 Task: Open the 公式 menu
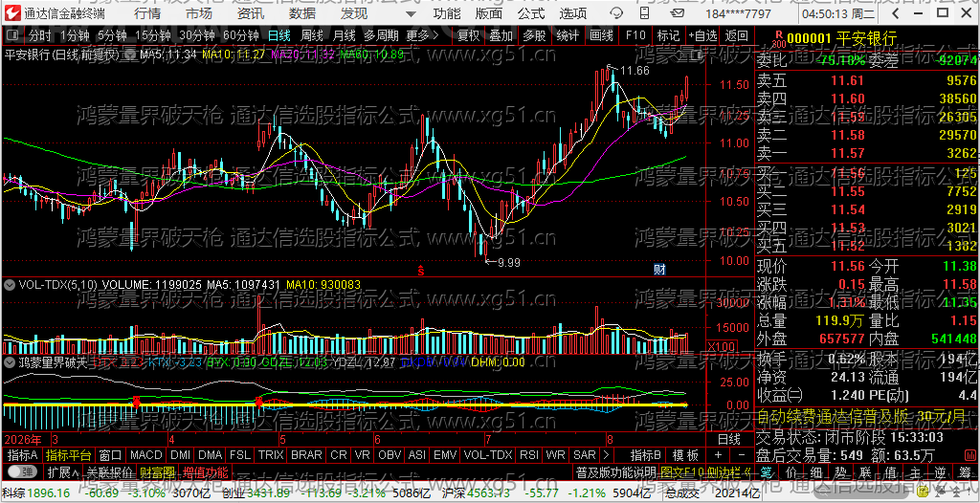pos(530,13)
